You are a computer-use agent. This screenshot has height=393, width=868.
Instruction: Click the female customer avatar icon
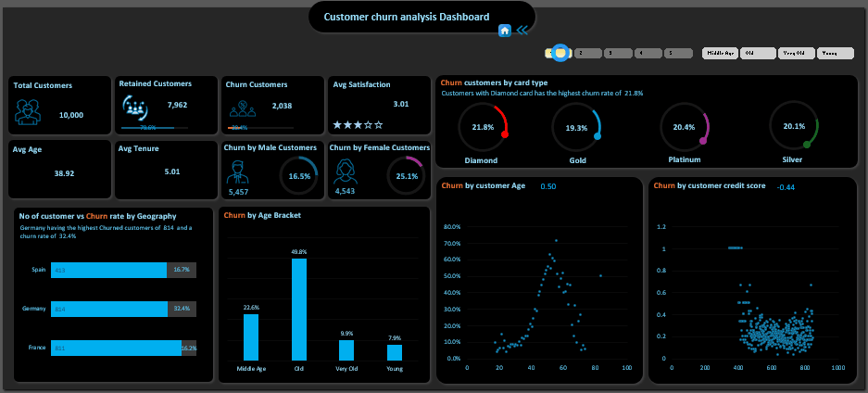(x=346, y=171)
